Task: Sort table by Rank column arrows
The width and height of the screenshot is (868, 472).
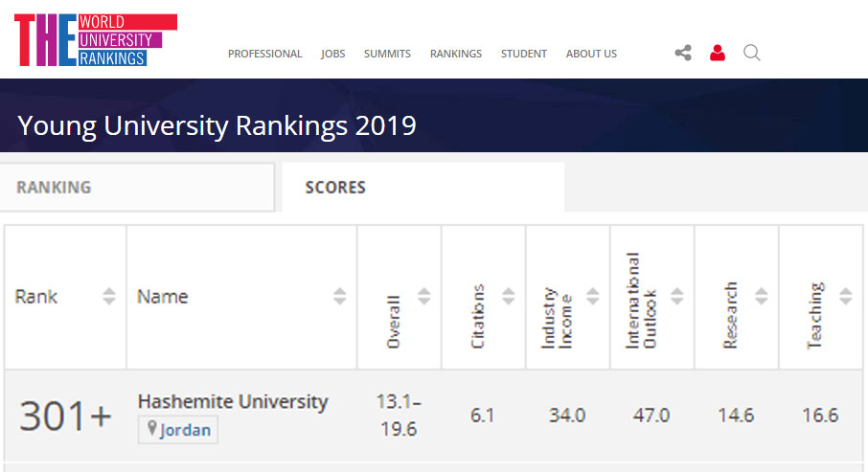Action: (109, 297)
